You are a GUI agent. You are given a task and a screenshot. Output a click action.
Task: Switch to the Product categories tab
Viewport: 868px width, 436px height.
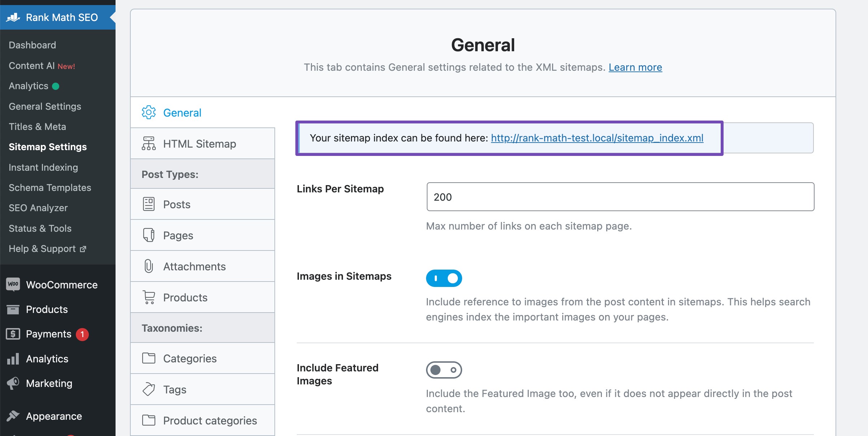click(210, 420)
